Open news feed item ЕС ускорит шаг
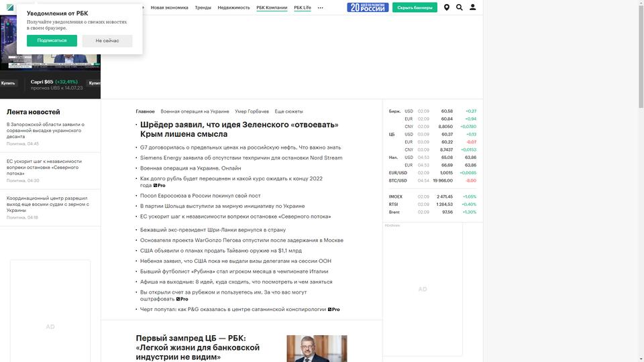Image resolution: width=644 pixels, height=362 pixels. (44, 168)
